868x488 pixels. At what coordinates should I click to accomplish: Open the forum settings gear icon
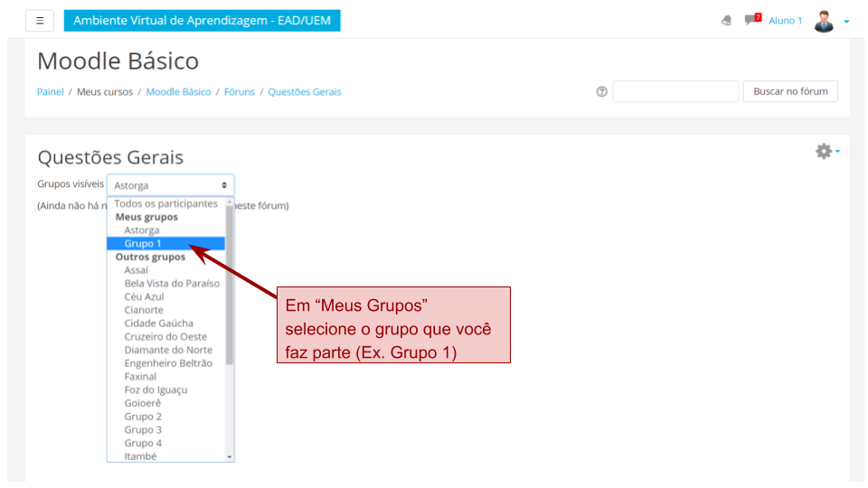824,152
